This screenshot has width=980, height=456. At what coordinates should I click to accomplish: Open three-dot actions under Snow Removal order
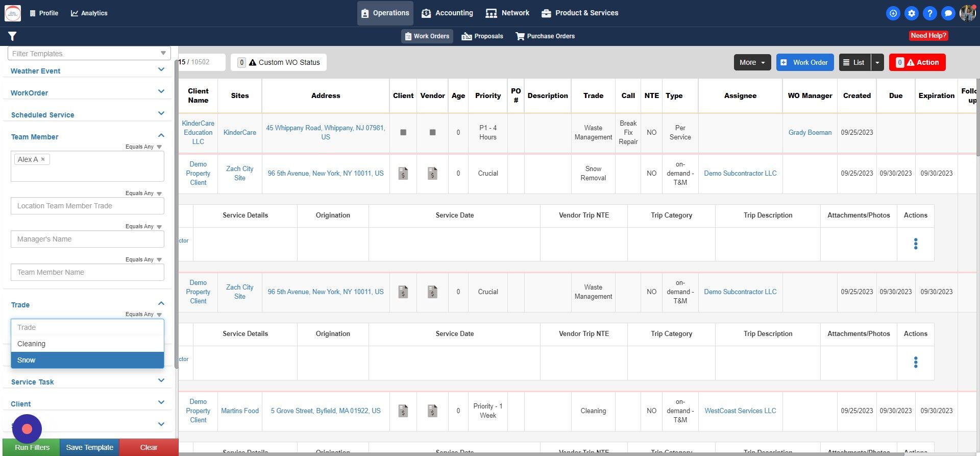[916, 244]
